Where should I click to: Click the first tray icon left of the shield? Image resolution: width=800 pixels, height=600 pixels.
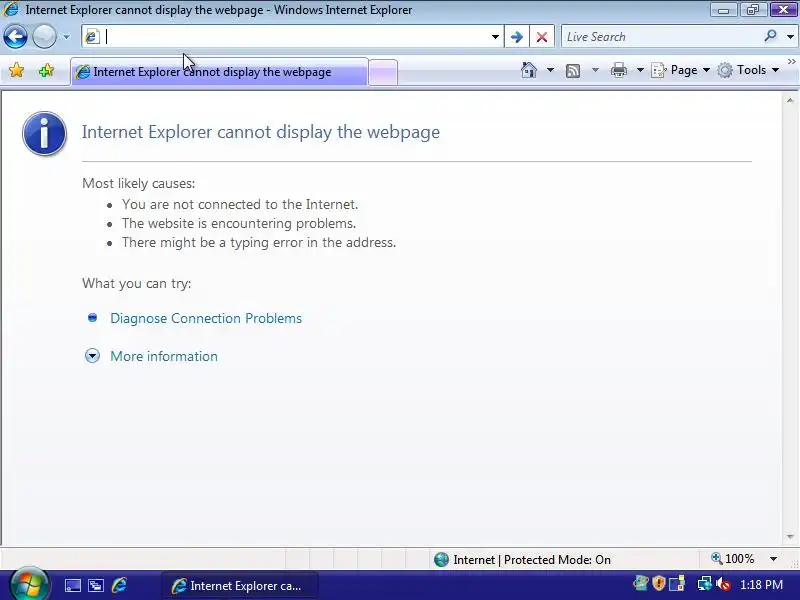640,583
